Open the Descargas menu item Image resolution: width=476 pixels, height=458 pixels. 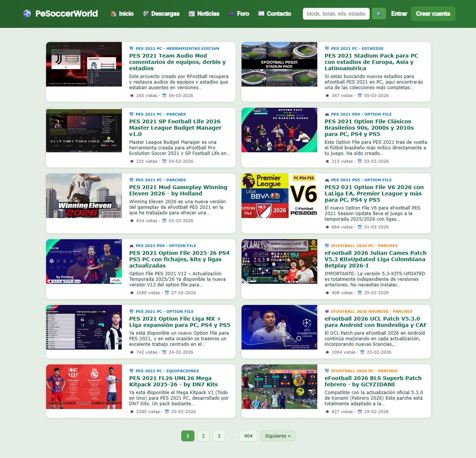tap(161, 13)
